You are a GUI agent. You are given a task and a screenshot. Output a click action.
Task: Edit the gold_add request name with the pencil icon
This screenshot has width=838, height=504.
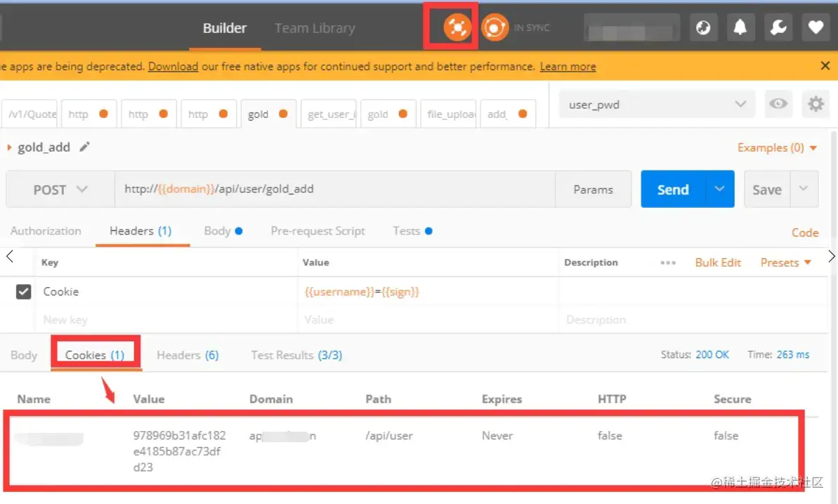(x=84, y=147)
